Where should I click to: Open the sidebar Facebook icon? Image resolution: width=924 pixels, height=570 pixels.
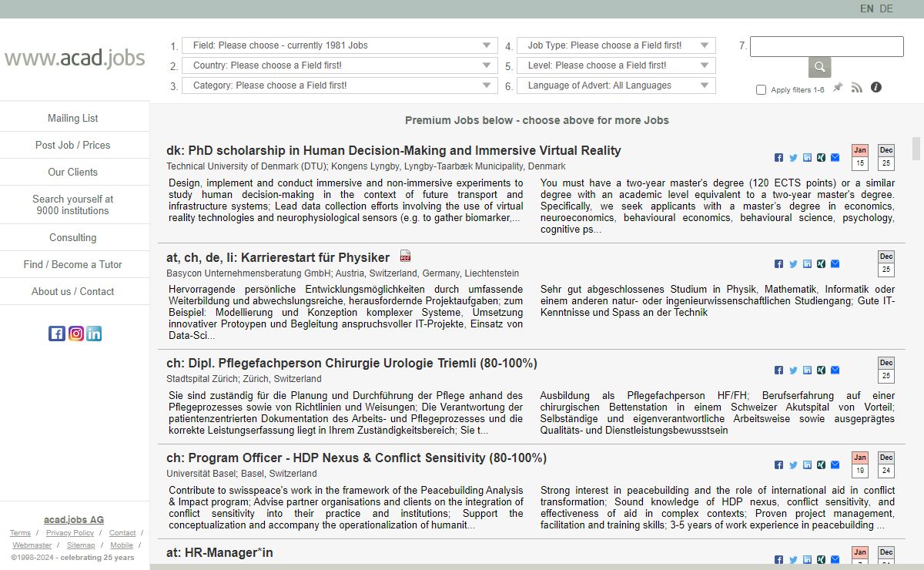pos(56,334)
